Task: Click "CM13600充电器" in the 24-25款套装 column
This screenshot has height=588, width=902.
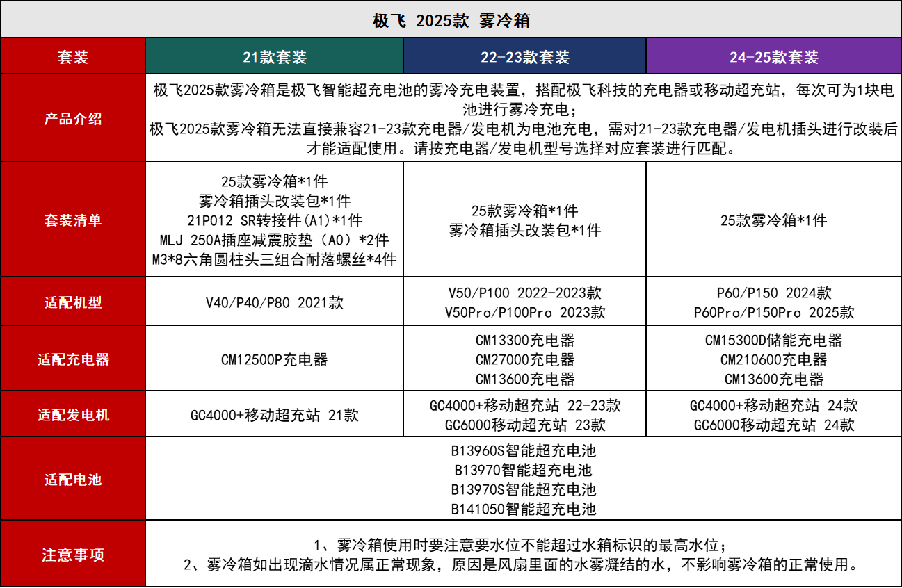Action: click(774, 379)
